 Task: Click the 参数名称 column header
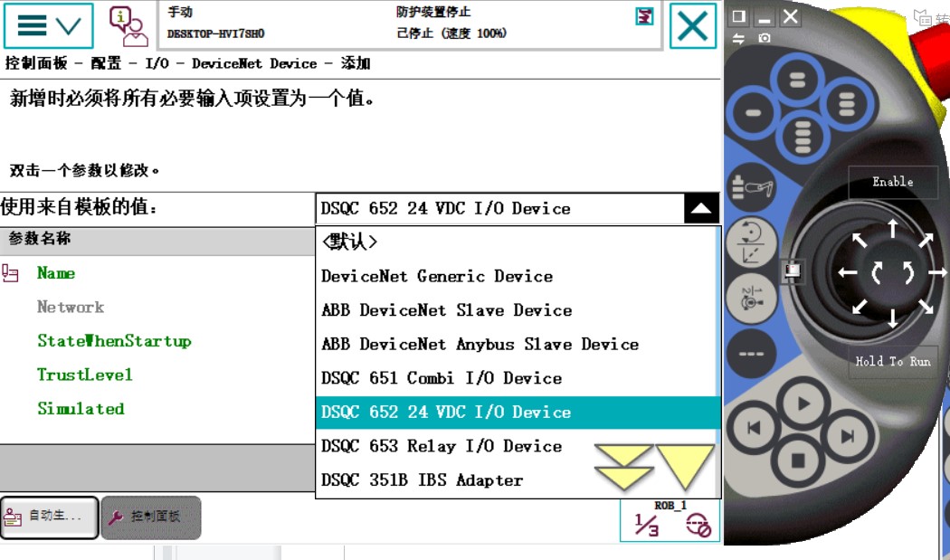pos(157,239)
